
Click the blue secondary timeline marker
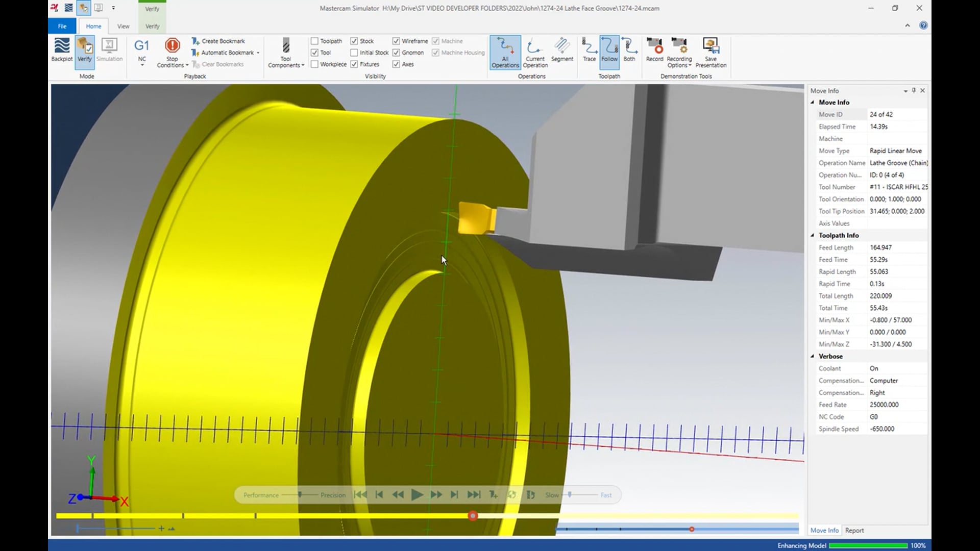pyautogui.click(x=692, y=530)
